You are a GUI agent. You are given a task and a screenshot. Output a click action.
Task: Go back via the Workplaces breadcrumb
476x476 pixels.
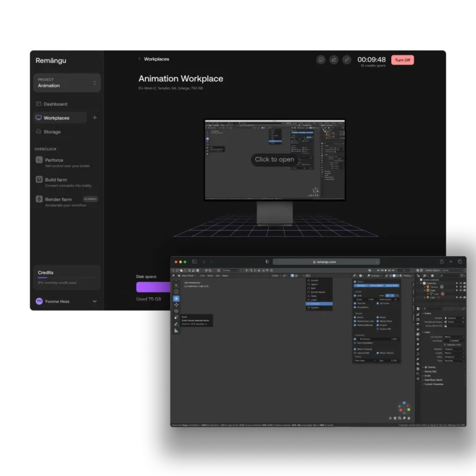[x=156, y=59]
